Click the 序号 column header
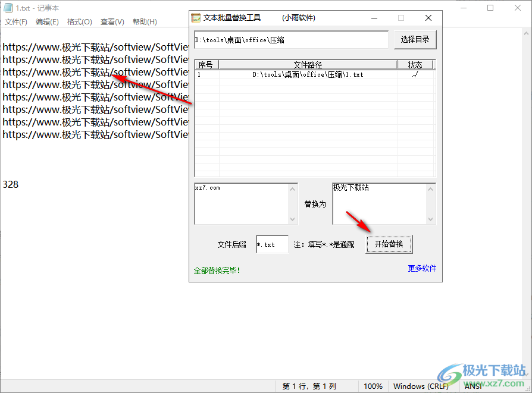The image size is (532, 393). 206,64
